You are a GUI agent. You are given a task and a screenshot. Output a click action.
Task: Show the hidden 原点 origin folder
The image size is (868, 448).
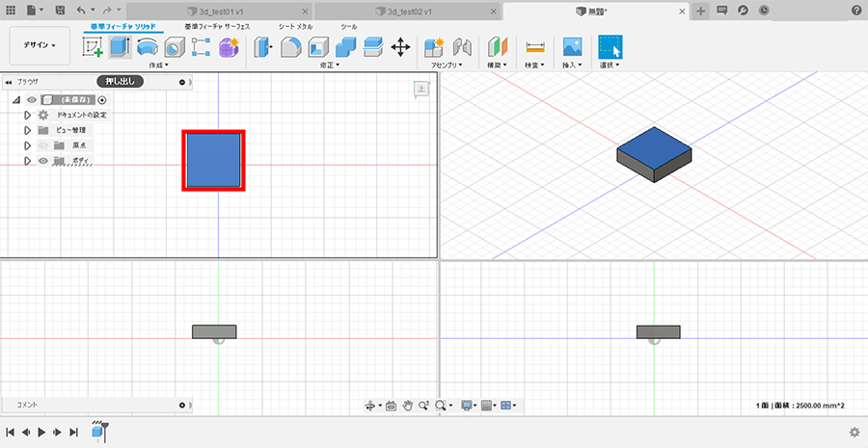(42, 145)
